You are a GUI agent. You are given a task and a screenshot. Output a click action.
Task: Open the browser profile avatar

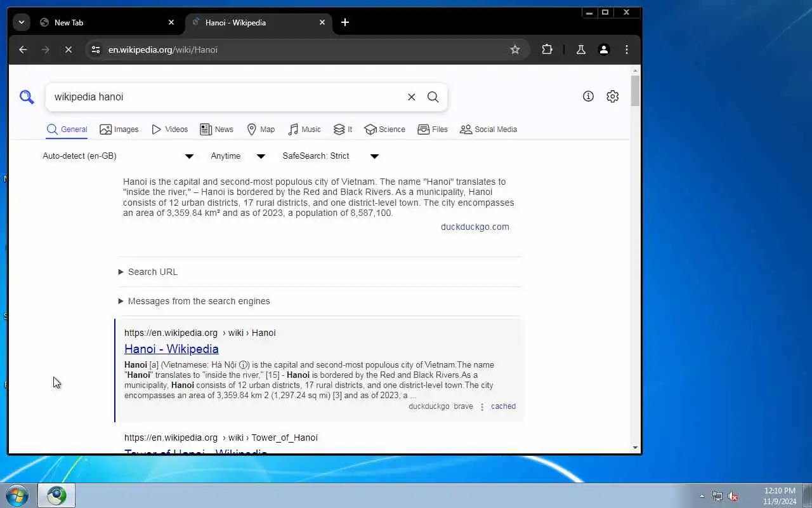(604, 50)
